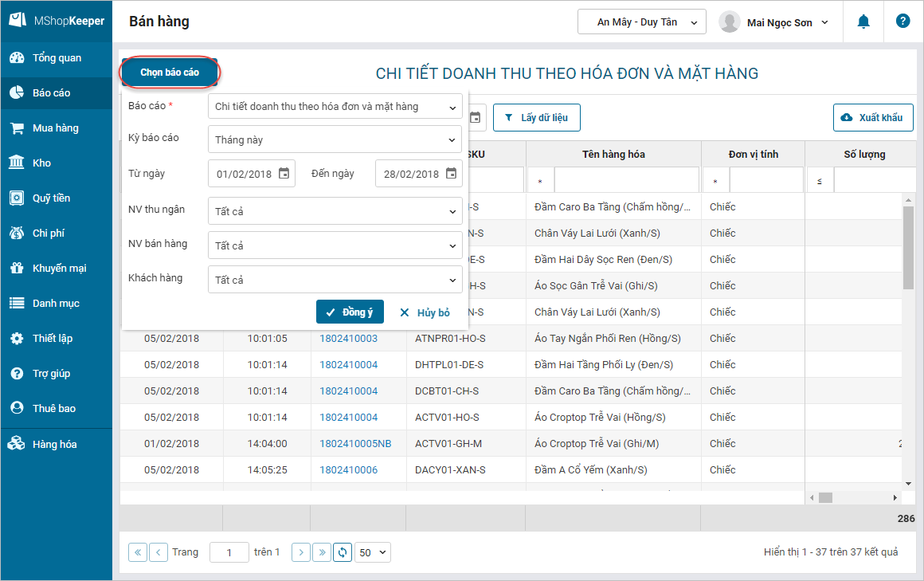
Task: Click Số lượng column header
Action: (864, 154)
